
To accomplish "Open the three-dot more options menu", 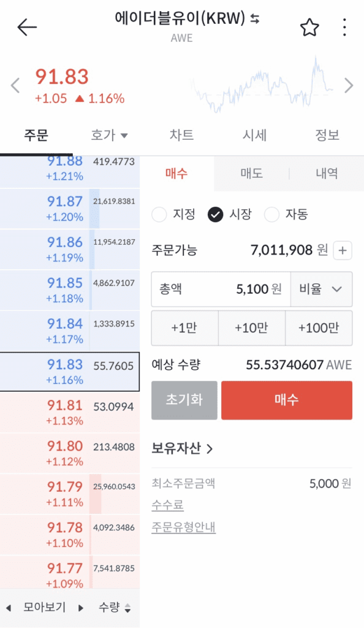I will point(344,27).
